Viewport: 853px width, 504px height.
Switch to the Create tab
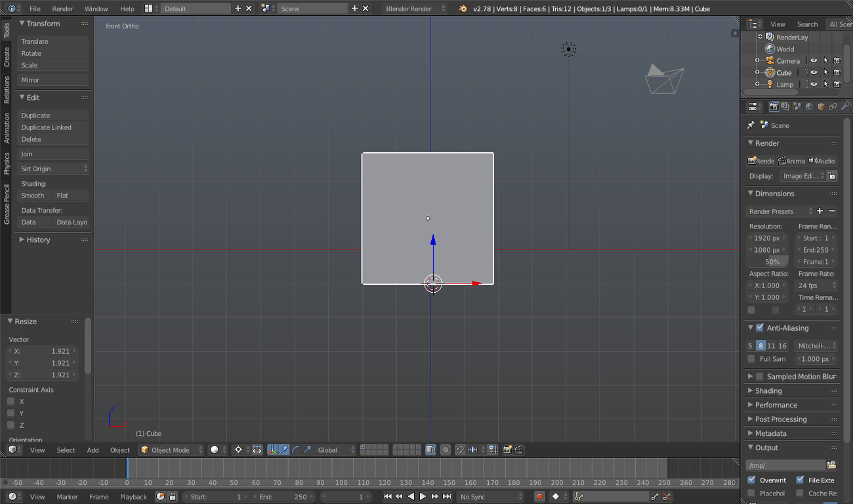(x=7, y=57)
